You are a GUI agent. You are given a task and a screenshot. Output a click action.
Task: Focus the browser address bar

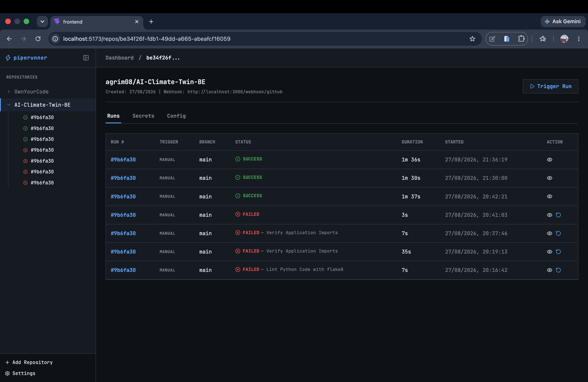[x=262, y=39]
